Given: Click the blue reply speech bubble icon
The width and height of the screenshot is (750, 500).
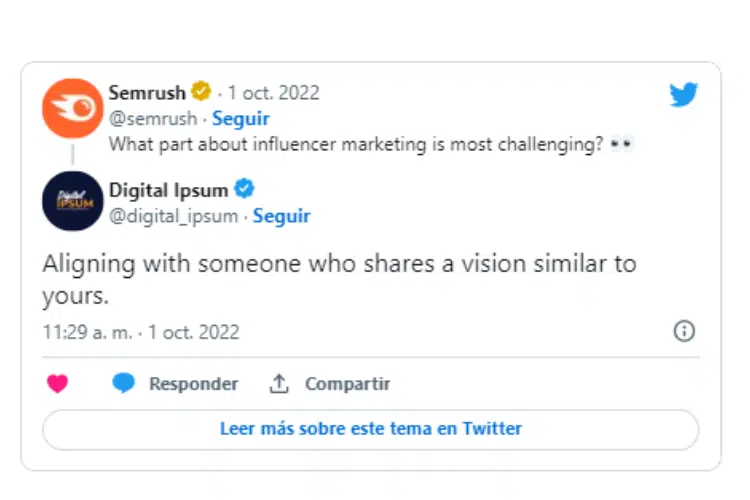Looking at the screenshot, I should coord(123,383).
